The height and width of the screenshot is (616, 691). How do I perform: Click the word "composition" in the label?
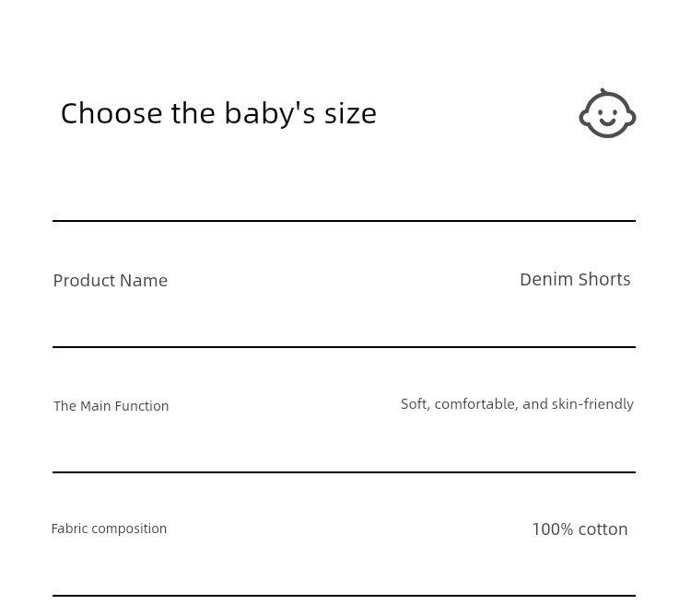click(130, 529)
